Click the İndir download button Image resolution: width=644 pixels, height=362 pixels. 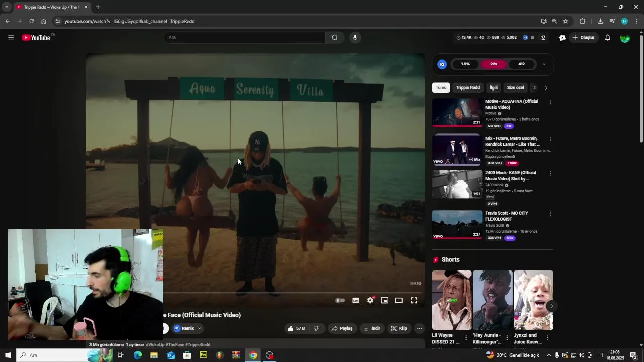point(372,328)
